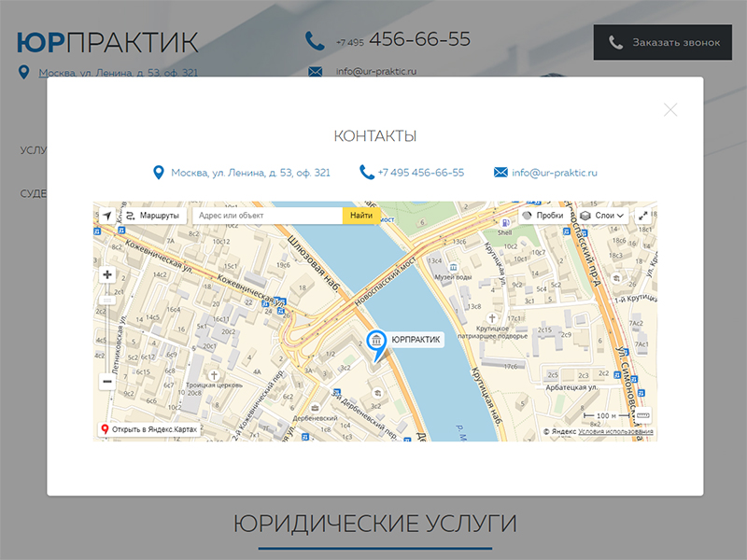Expand the Слои layers dropdown
The height and width of the screenshot is (560, 747).
pyautogui.click(x=602, y=216)
